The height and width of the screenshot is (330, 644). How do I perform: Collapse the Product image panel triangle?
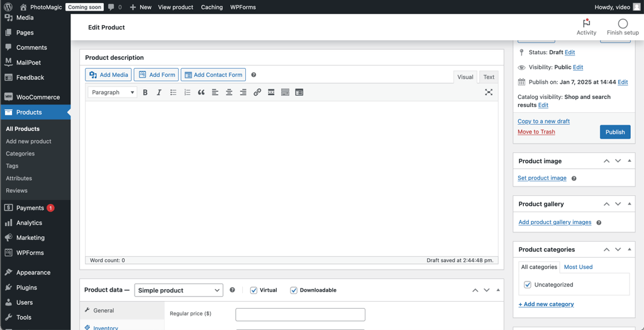click(630, 161)
